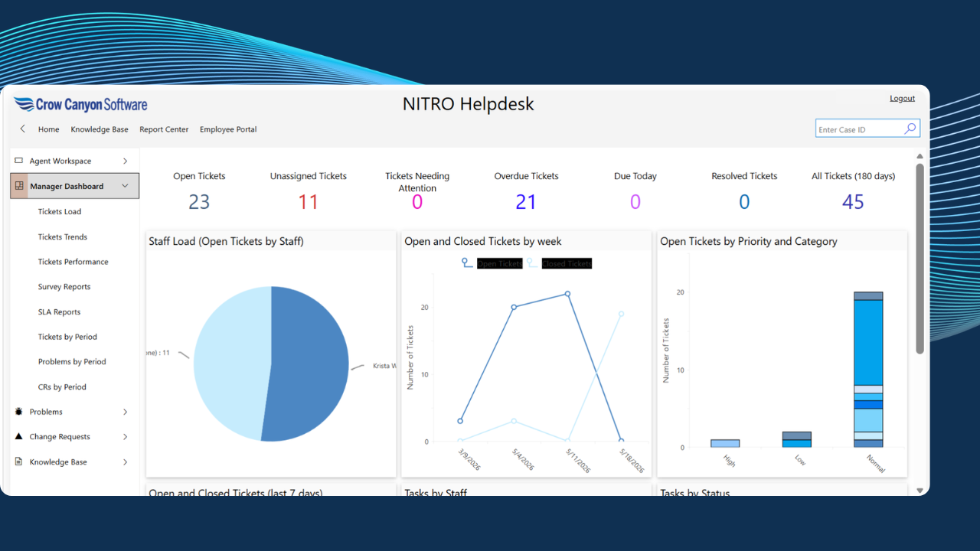
Task: Open the Report Center menu
Action: (164, 129)
